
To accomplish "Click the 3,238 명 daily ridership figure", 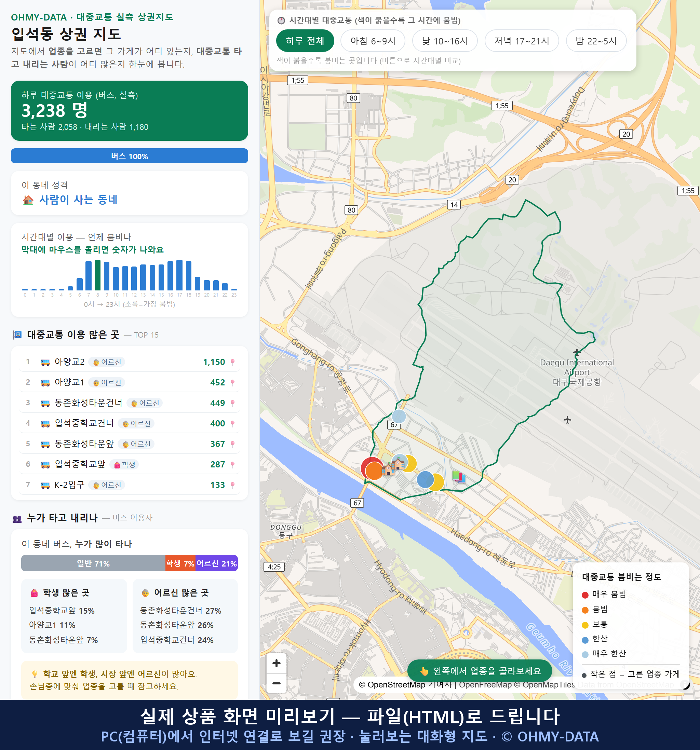I will (55, 111).
